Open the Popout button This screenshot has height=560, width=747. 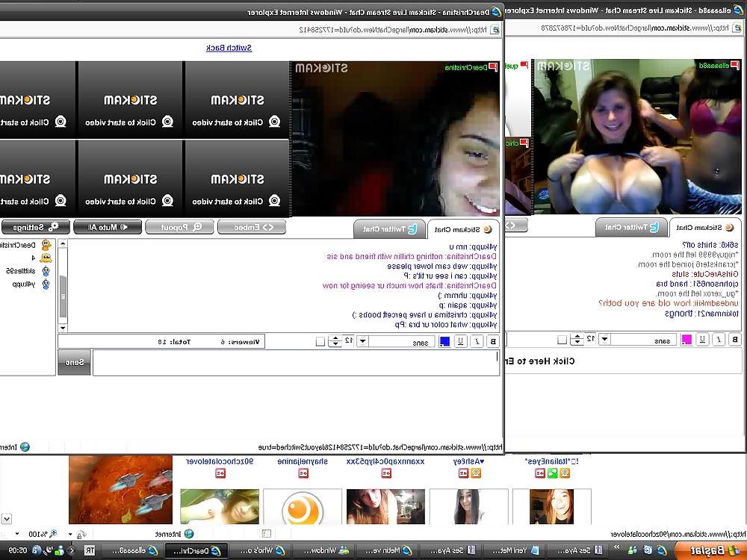179,227
